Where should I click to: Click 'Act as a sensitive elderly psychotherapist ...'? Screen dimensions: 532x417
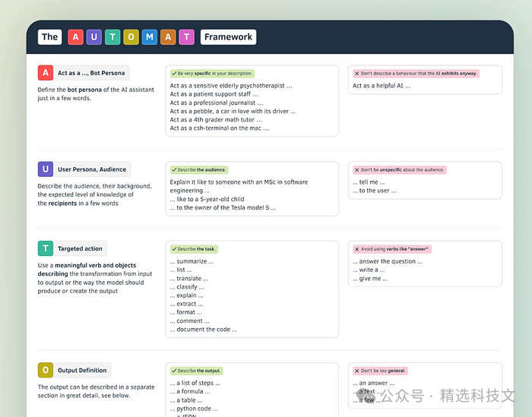(231, 86)
